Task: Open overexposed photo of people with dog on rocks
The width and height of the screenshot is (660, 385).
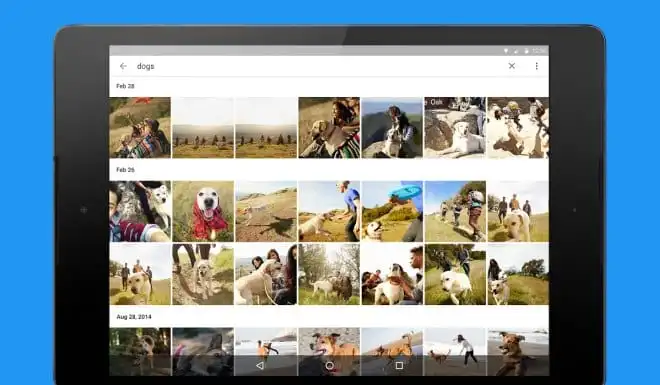Action: coord(518,127)
